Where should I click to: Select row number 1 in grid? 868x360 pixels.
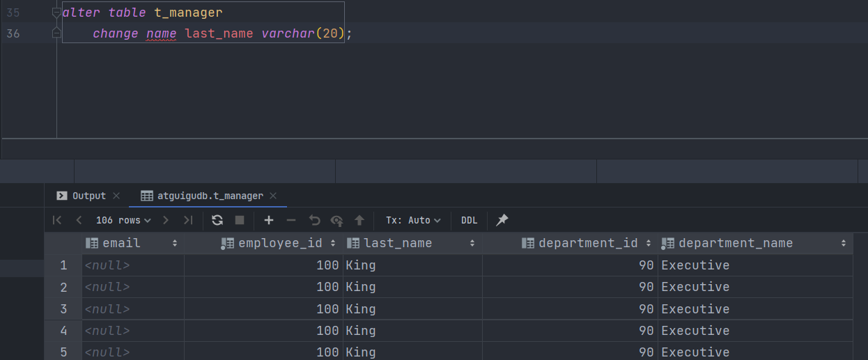click(x=63, y=265)
